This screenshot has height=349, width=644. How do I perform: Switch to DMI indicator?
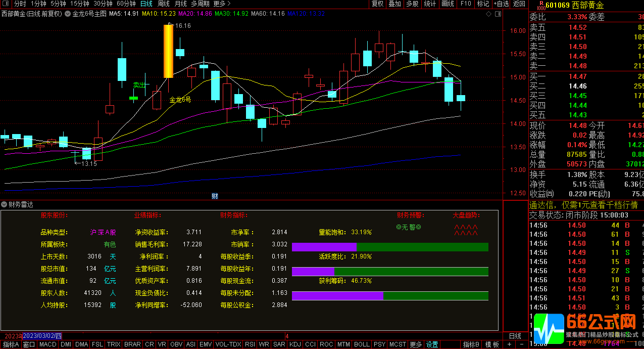point(66,344)
